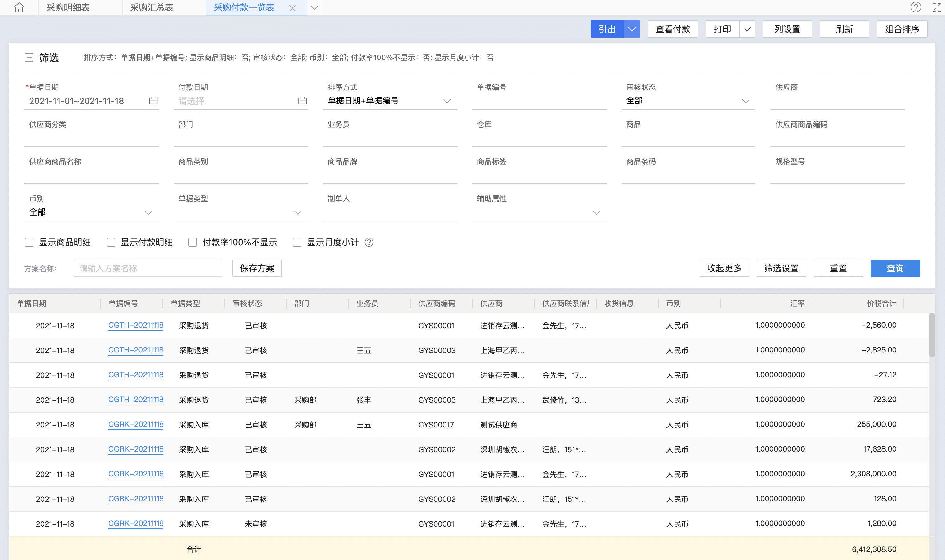Screen dimensions: 945x560
Task: Switch to 采购明细表 tab
Action: tap(68, 7)
